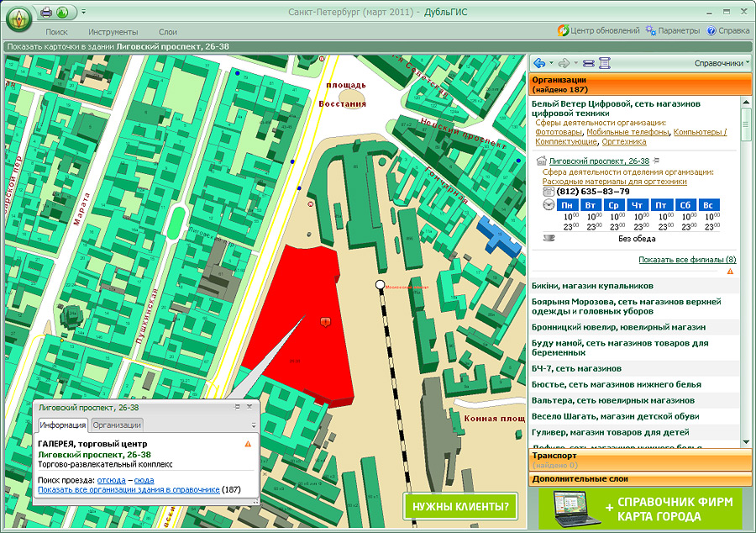Click the НУЖНЫ КЛИЕНТЫ? button on the map
756x533 pixels.
(x=460, y=506)
